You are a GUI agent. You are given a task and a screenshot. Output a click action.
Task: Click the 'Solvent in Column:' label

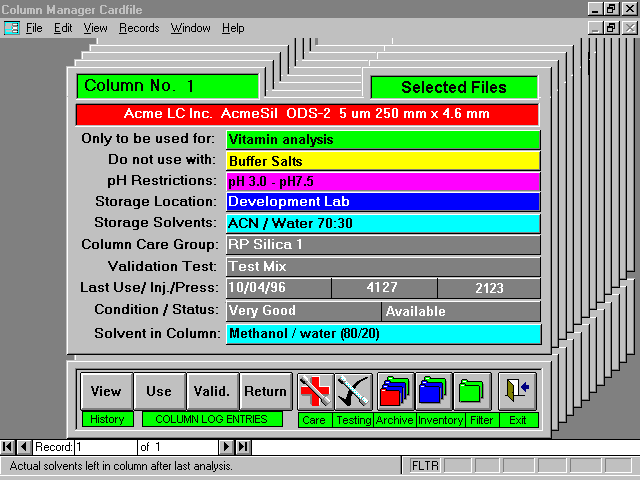point(158,333)
